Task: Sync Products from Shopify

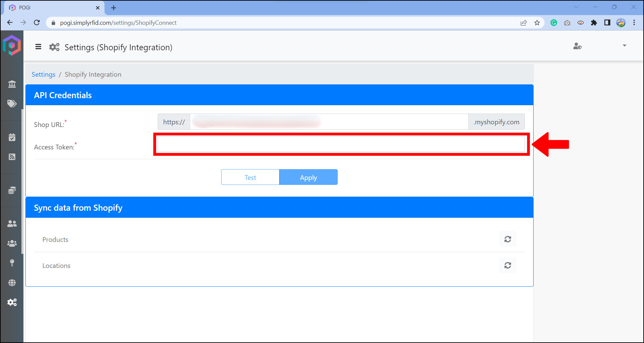Action: pyautogui.click(x=508, y=239)
